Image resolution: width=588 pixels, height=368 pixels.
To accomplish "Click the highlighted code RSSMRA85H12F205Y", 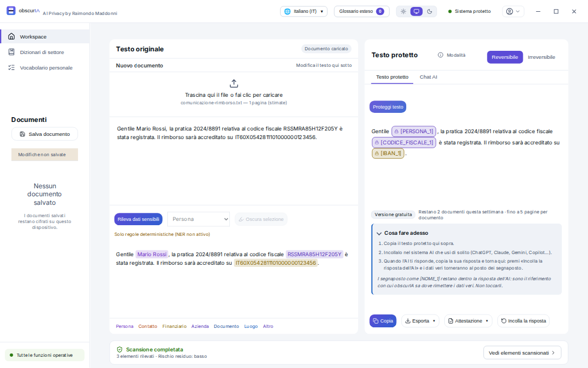I will [314, 254].
